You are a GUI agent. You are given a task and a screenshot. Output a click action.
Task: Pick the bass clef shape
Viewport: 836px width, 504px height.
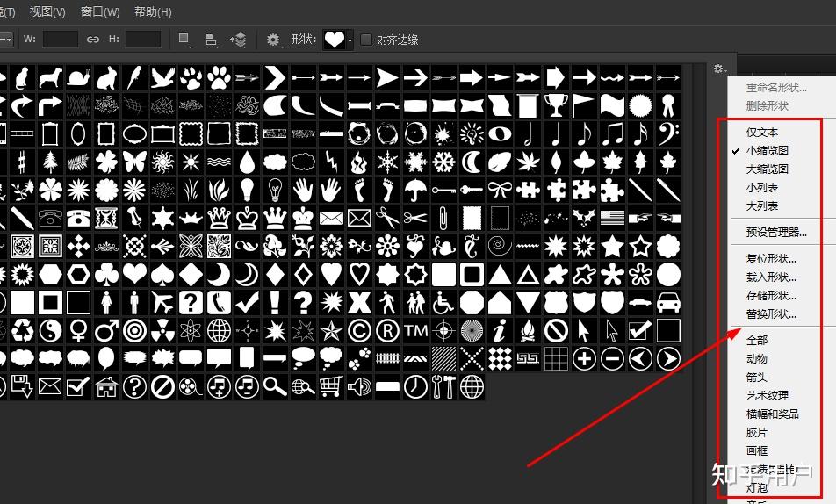(668, 133)
